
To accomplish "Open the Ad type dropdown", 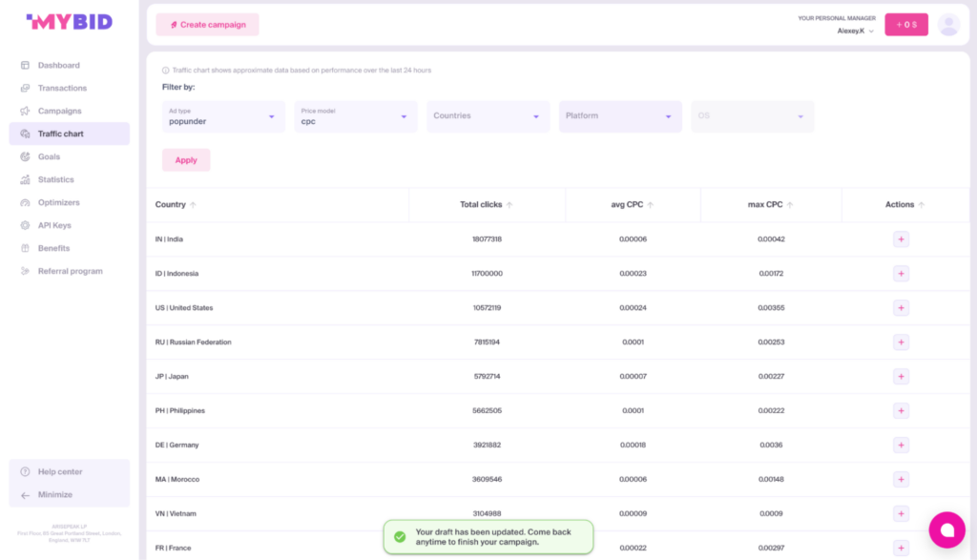I will click(223, 116).
